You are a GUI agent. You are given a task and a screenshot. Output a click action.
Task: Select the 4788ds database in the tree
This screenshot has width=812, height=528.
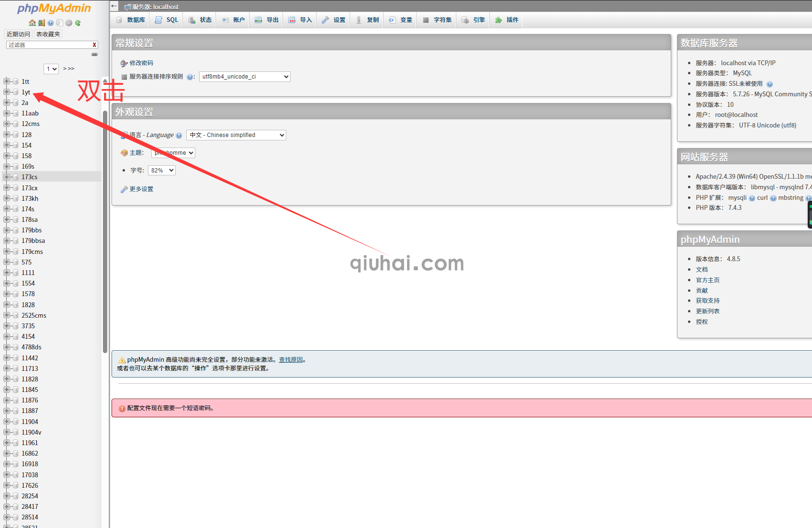click(x=32, y=347)
